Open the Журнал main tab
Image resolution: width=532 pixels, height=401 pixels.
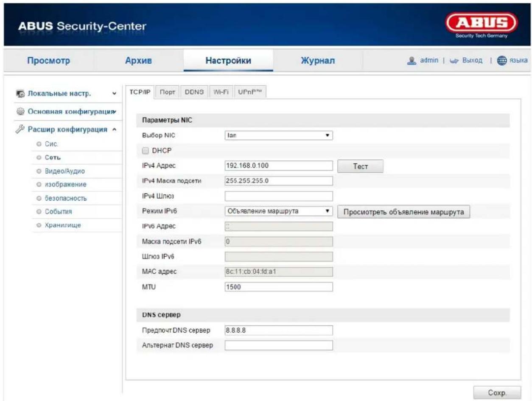point(318,60)
